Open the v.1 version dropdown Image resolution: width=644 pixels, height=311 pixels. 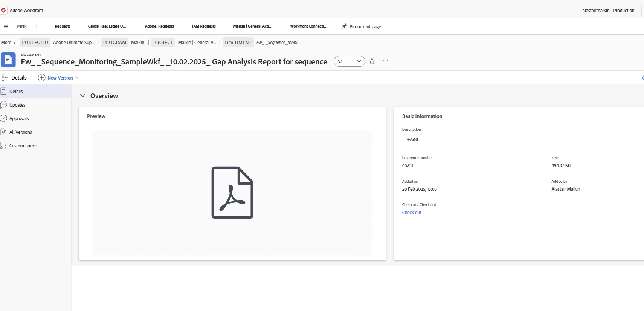349,61
